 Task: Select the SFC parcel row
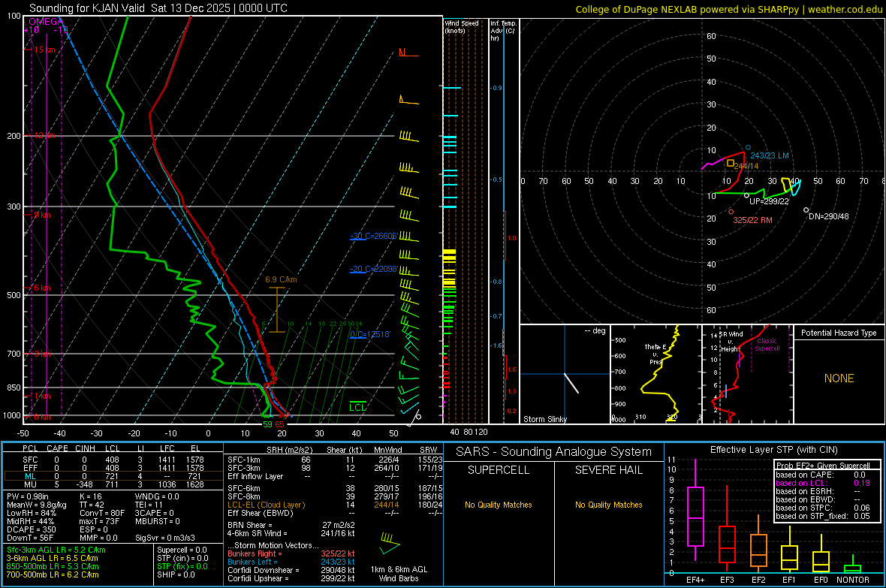point(112,460)
